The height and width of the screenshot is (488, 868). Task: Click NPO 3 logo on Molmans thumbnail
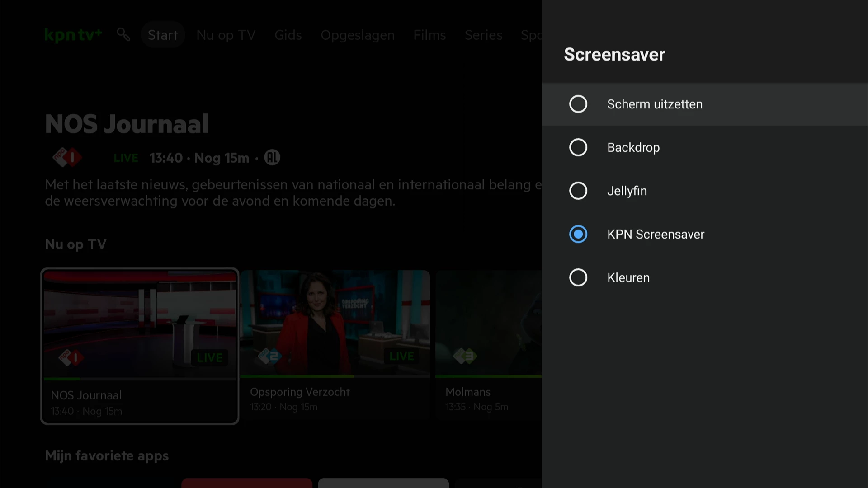click(465, 357)
